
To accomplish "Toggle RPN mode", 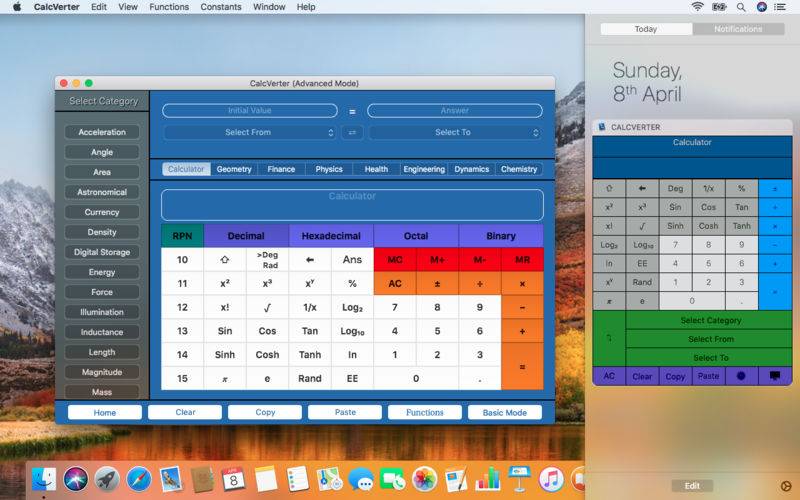I will [x=182, y=236].
